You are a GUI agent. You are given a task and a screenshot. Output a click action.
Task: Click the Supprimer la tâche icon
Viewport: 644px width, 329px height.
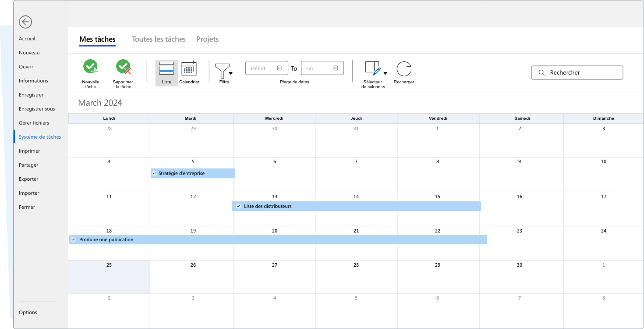124,67
